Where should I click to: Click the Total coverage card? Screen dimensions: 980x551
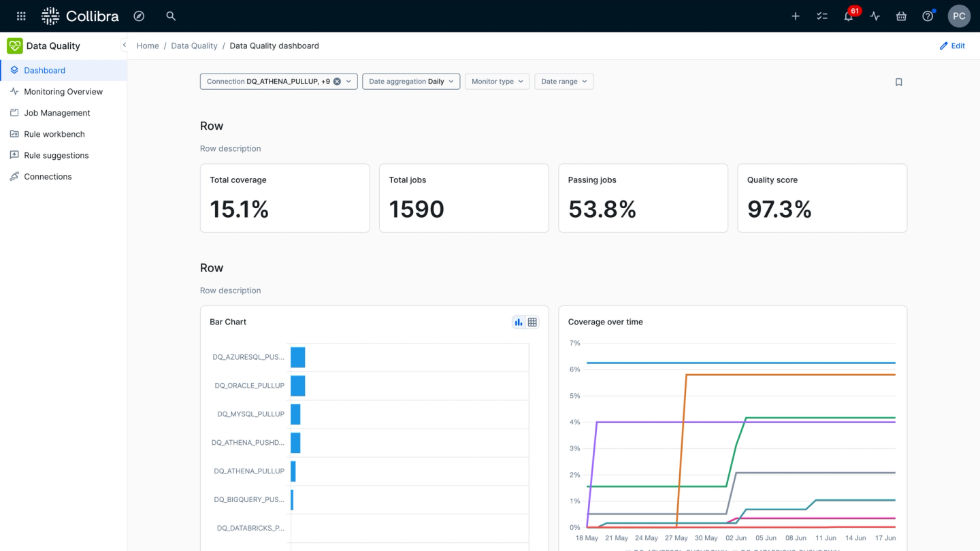(284, 198)
